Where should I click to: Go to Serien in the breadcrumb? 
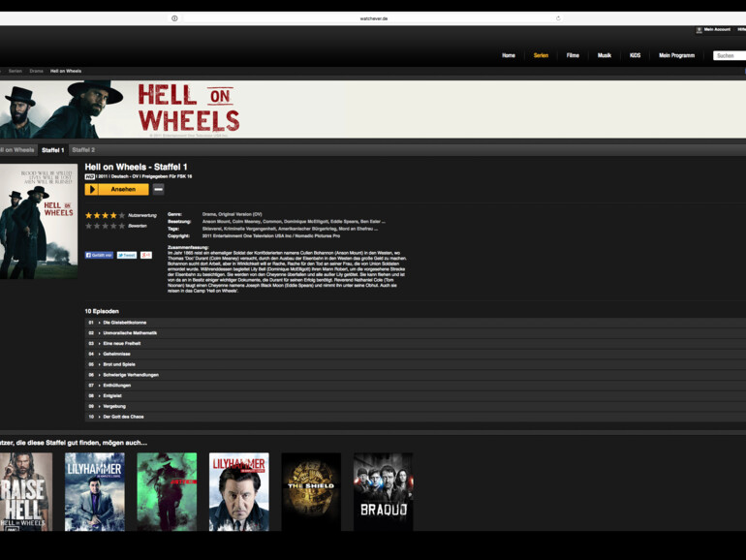(x=16, y=71)
